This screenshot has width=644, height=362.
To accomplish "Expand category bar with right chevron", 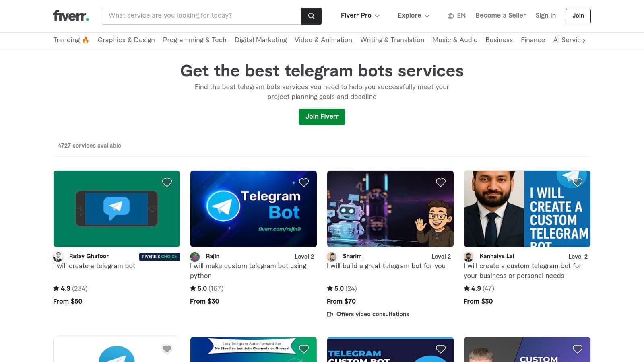I will 584,40.
